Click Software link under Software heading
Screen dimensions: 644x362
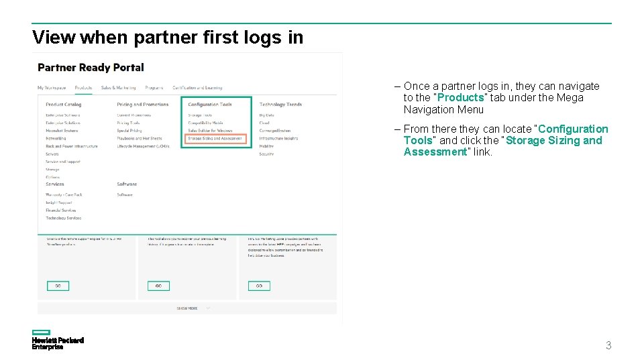(125, 195)
